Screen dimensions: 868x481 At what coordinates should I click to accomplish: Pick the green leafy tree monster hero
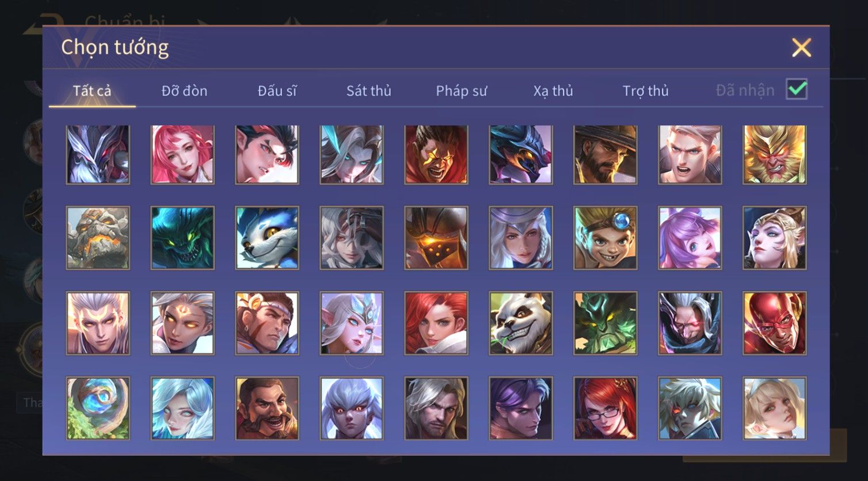[x=606, y=323]
